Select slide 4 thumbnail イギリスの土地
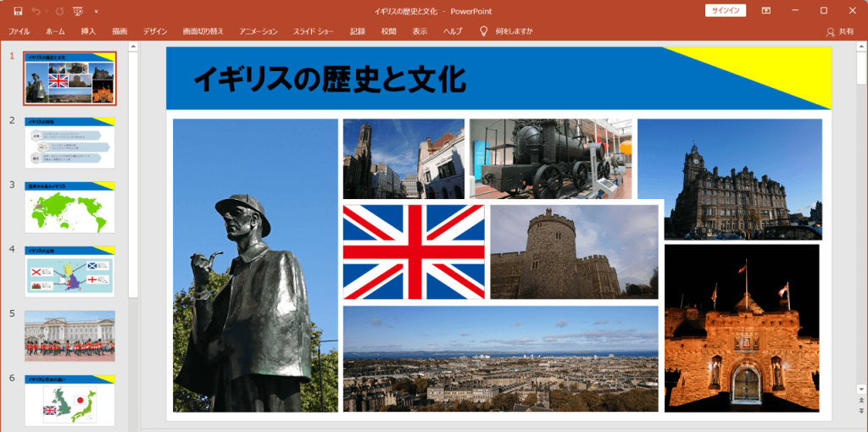The width and height of the screenshot is (868, 432). 70,272
